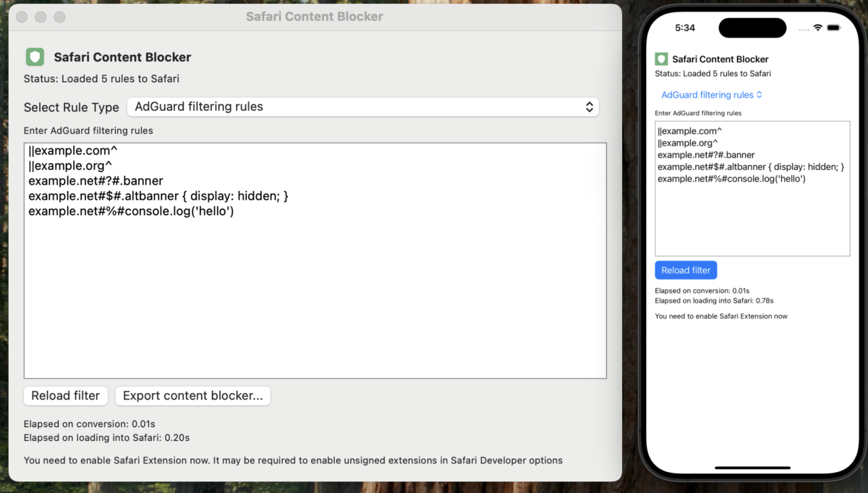Click the Status: Loaded 5 rules text in Mac window
The height and width of the screenshot is (493, 868).
(x=101, y=79)
